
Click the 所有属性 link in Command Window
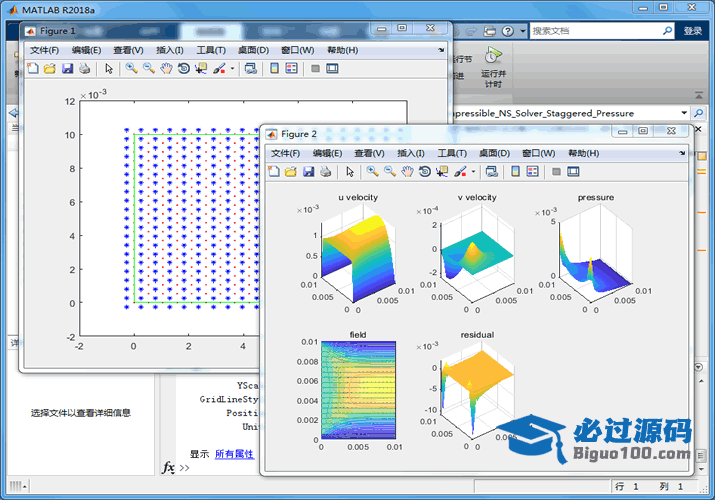coord(234,454)
